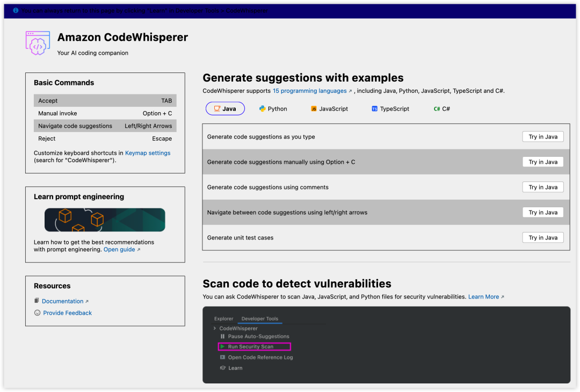This screenshot has height=392, width=580.
Task: Open the 15 programming languages link
Action: click(x=310, y=91)
